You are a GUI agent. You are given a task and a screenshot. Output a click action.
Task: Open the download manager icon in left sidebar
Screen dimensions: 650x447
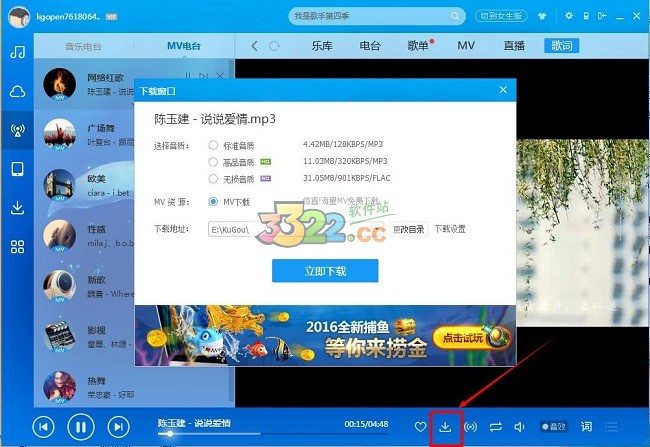coord(17,207)
